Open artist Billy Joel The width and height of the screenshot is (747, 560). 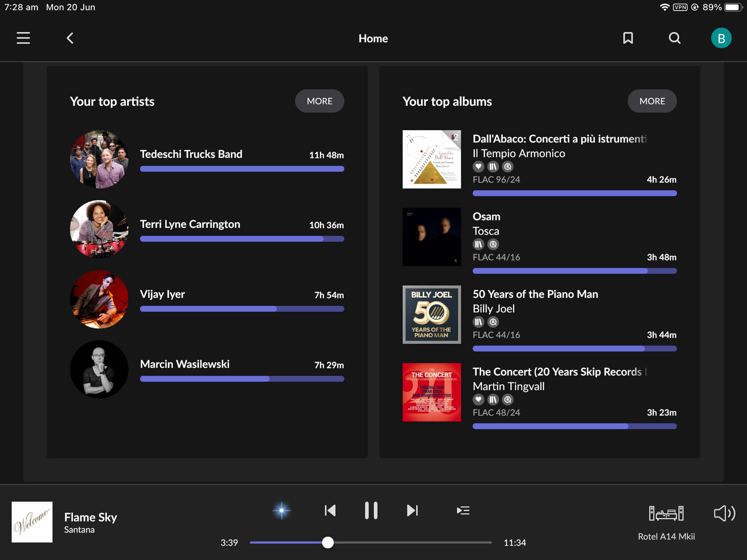point(494,309)
